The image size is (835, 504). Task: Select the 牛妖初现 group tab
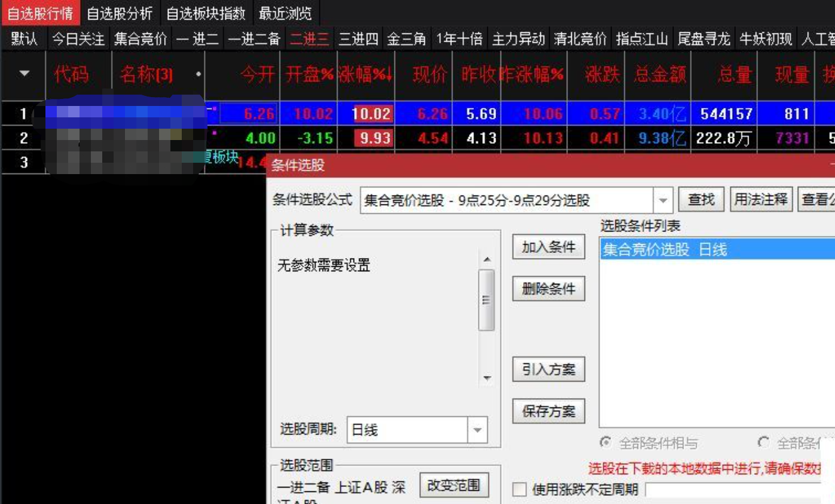[x=766, y=39]
